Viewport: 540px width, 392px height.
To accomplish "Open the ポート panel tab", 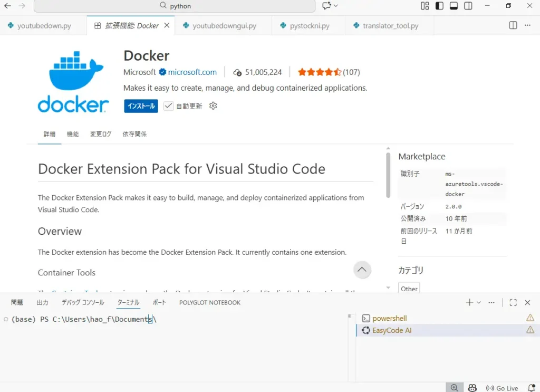I will (159, 302).
